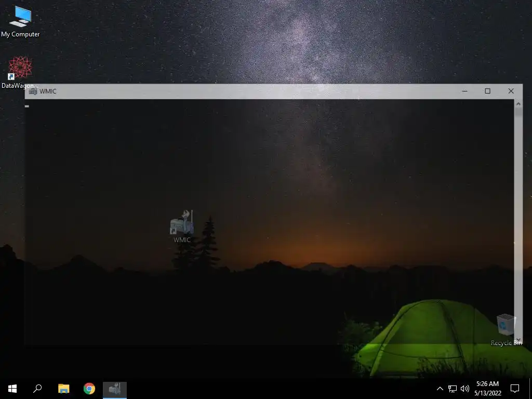532x399 pixels.
Task: Minimize the WMIC window
Action: pos(464,91)
